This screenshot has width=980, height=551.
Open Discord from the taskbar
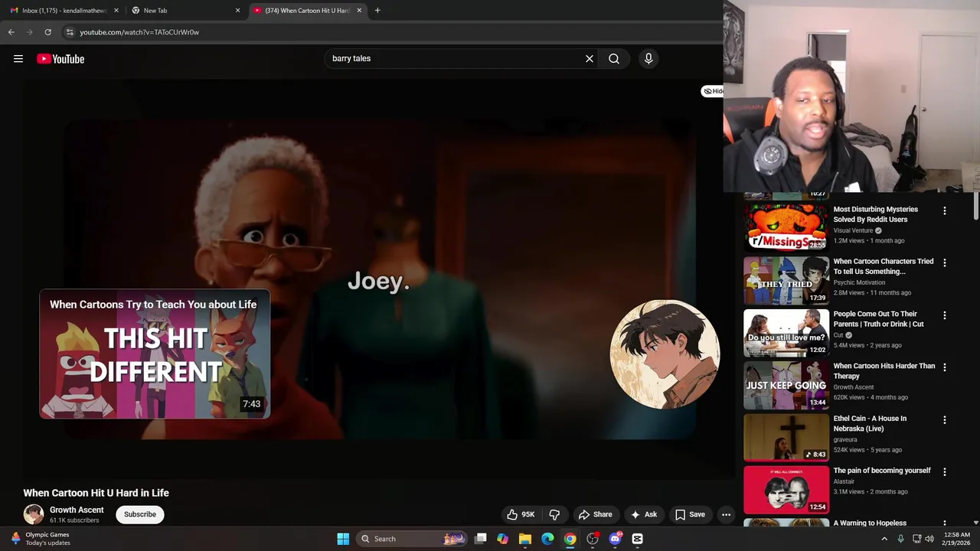click(x=615, y=539)
